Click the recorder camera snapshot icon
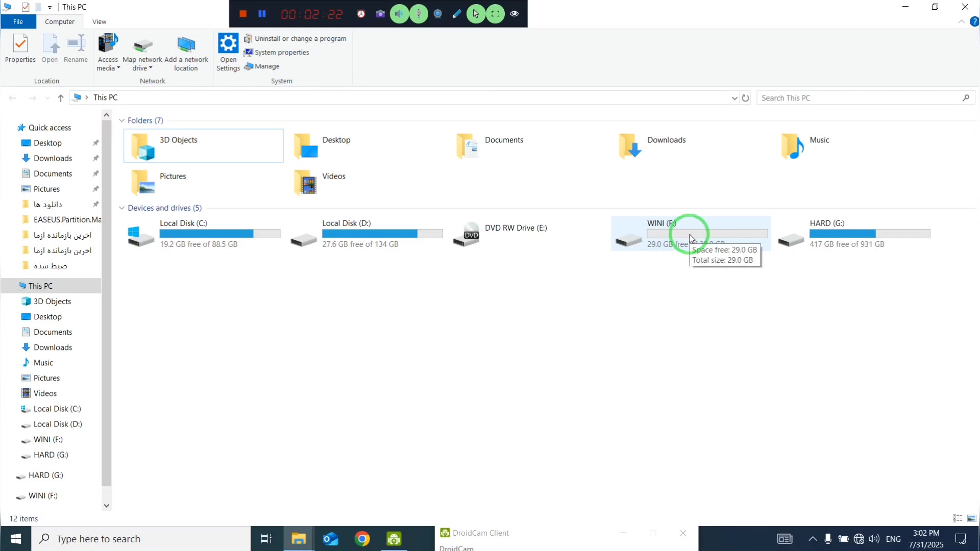This screenshot has width=980, height=551. pyautogui.click(x=380, y=14)
